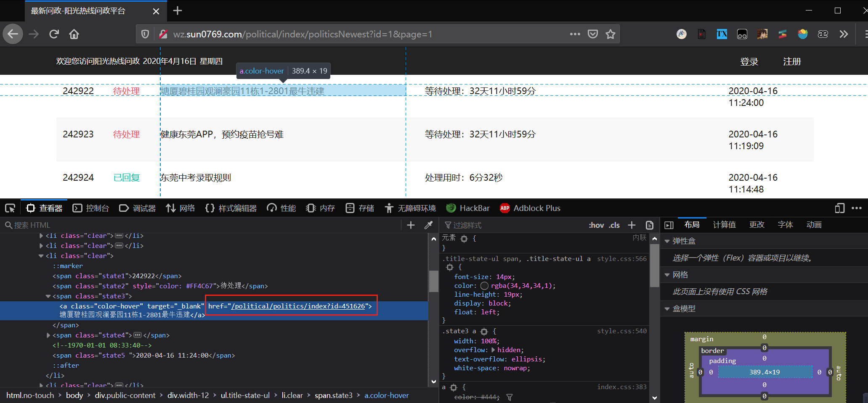Click the styles panel scrollbar thumb
The height and width of the screenshot is (403, 868).
tap(654, 265)
